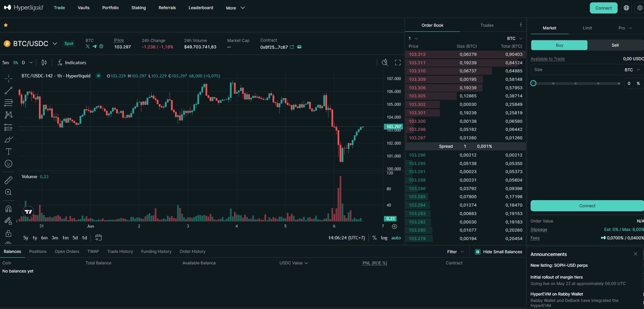Open BTC Telegram link icon
644x309 pixels.
pyautogui.click(x=94, y=47)
